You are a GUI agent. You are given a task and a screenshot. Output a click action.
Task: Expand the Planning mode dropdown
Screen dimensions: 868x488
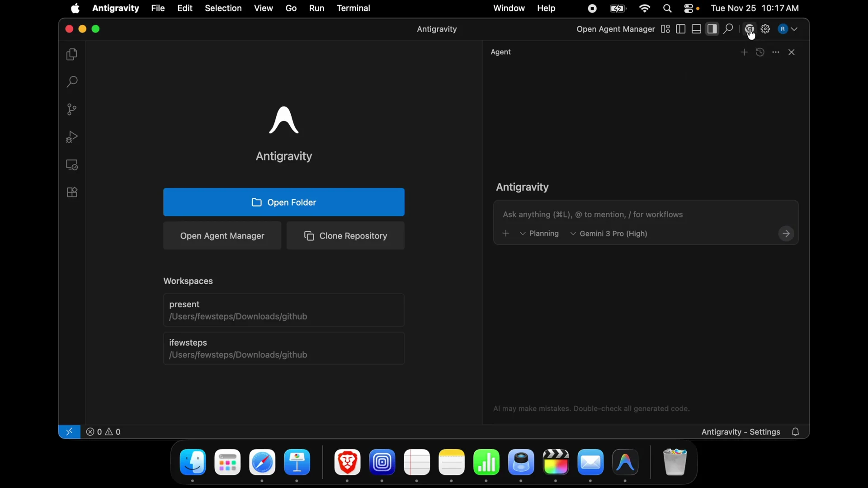pyautogui.click(x=539, y=234)
